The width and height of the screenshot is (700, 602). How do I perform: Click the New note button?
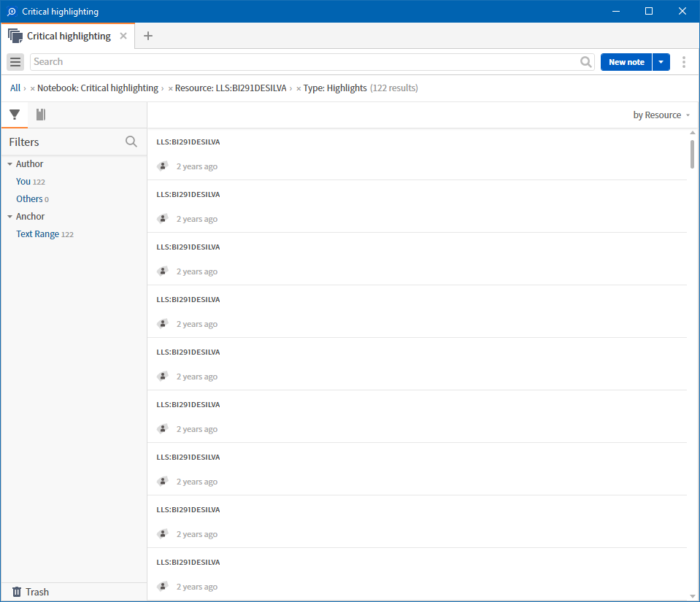(626, 62)
